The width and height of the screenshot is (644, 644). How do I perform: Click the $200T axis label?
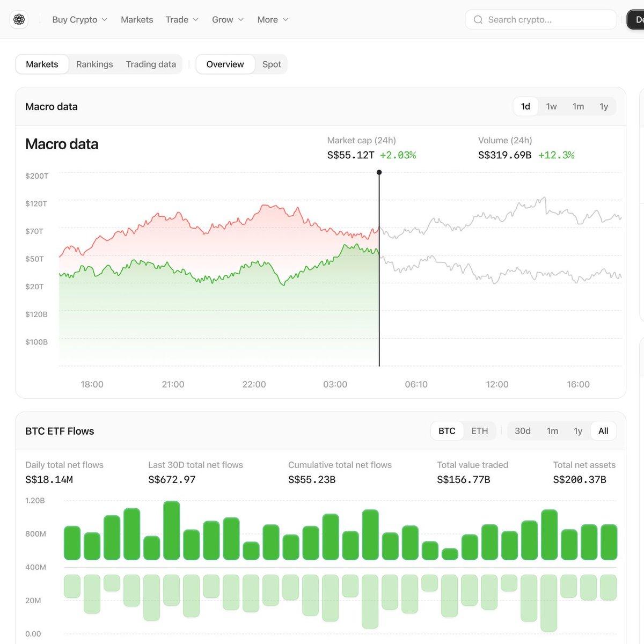36,176
